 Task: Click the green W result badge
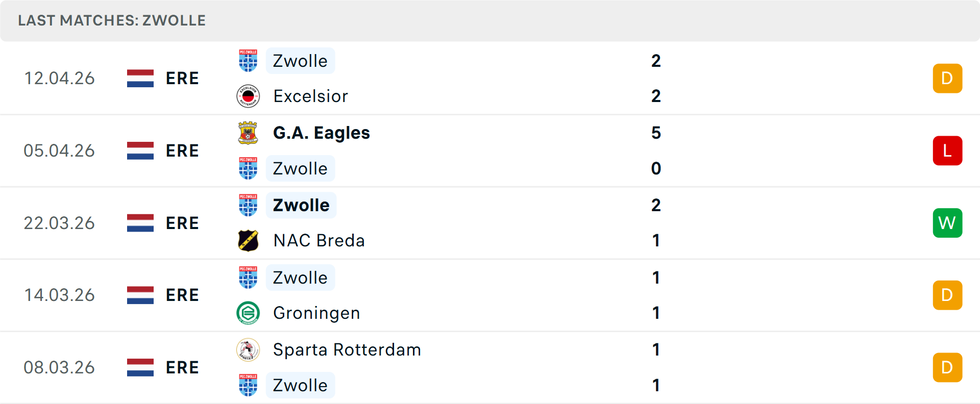tap(947, 223)
